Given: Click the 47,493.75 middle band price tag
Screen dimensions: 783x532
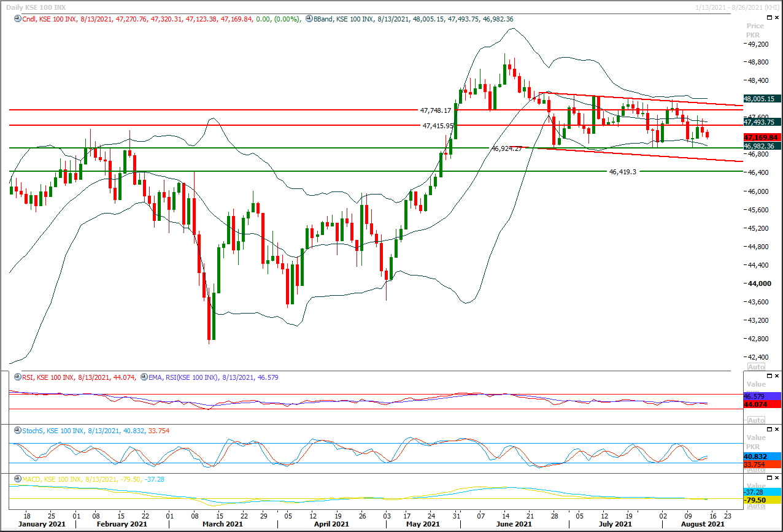Looking at the screenshot, I should coord(761,121).
